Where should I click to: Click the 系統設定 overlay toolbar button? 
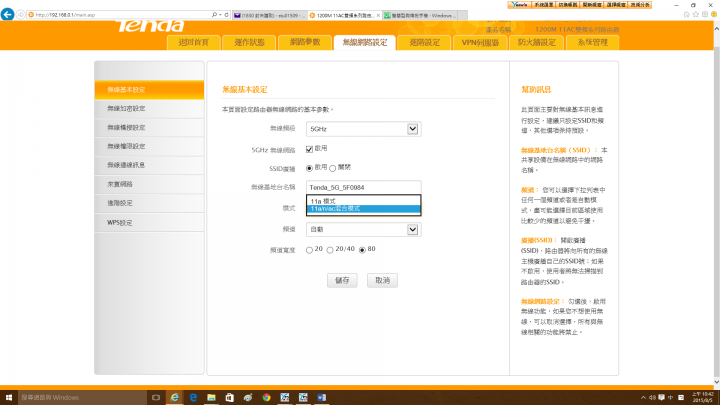click(544, 5)
